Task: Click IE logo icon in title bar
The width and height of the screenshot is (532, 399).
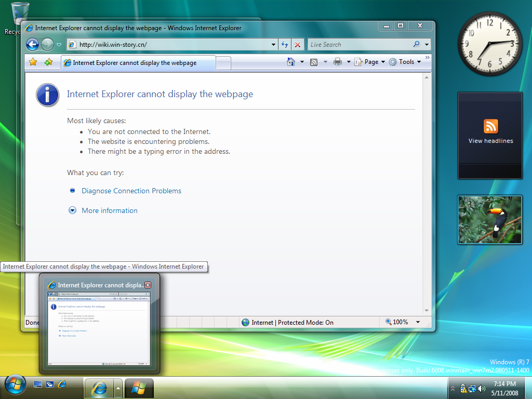Action: [30, 28]
